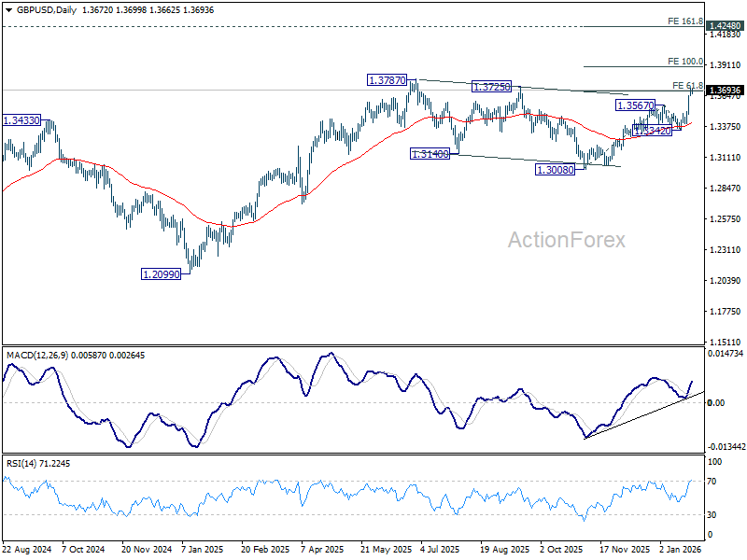Click the 1.23110 price axis value
747x560 pixels.
[726, 250]
